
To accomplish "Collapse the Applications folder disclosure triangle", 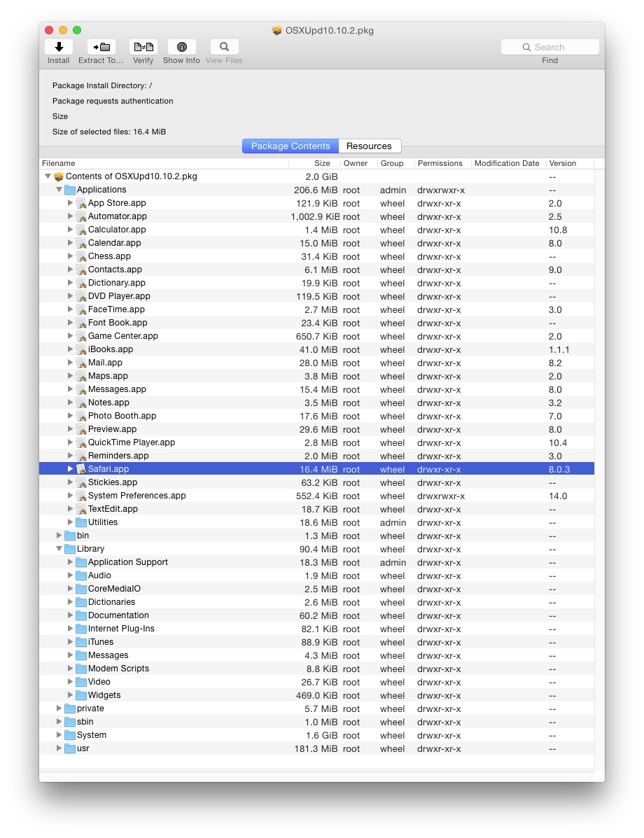I will click(59, 189).
